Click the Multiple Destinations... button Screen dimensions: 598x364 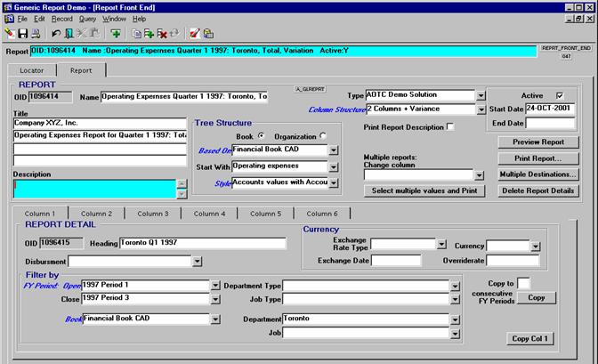pyautogui.click(x=538, y=174)
